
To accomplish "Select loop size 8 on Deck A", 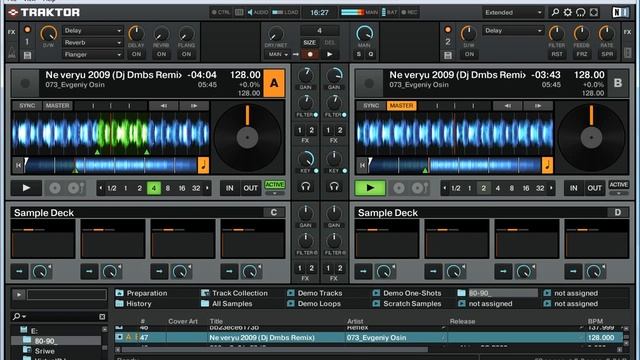I will (x=168, y=188).
